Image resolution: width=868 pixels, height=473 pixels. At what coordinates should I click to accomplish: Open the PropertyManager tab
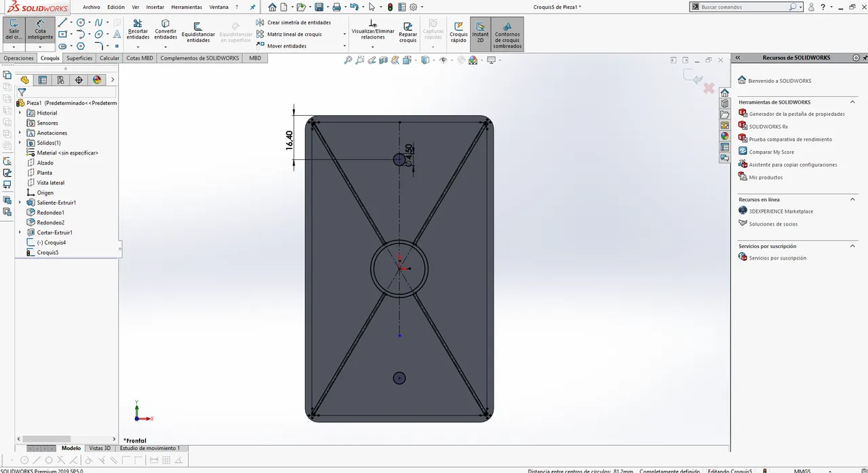[x=43, y=80]
